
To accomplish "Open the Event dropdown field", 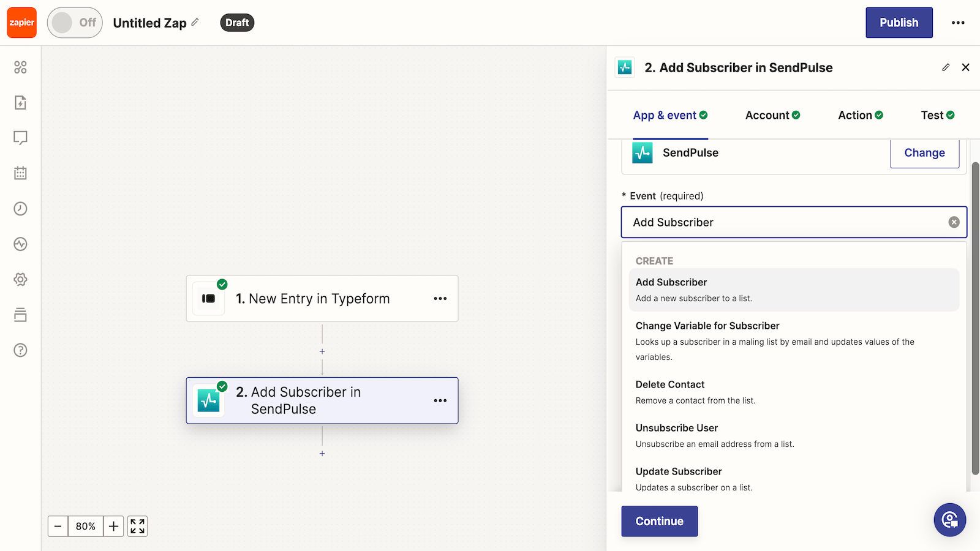I will point(787,222).
